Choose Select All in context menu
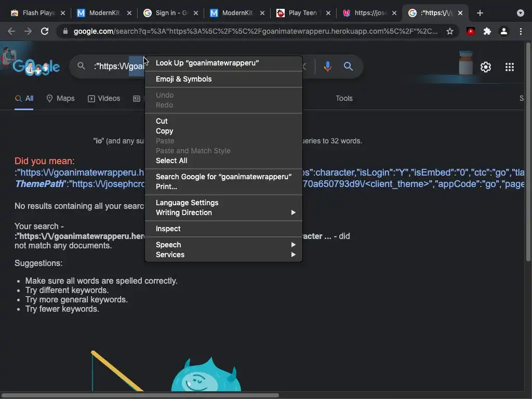532x399 pixels. (x=223, y=161)
